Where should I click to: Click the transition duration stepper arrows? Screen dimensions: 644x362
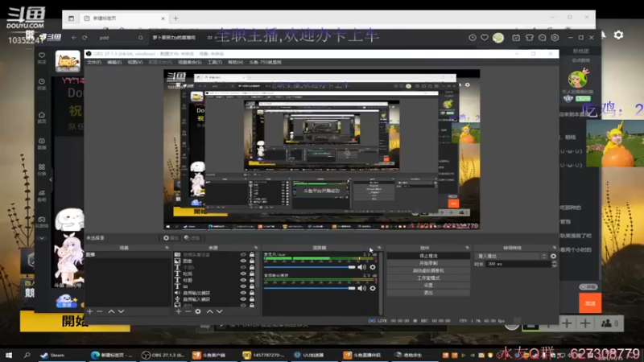click(554, 265)
